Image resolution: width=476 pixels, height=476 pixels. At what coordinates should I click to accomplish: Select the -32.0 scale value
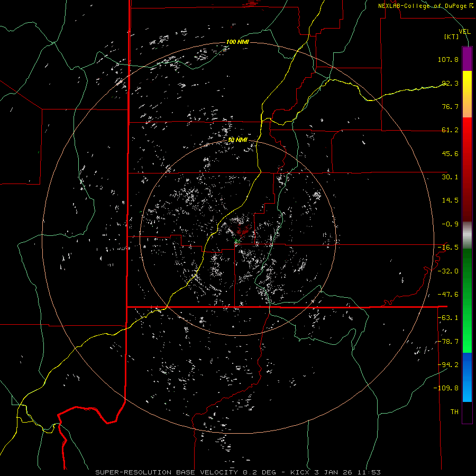[x=448, y=271]
